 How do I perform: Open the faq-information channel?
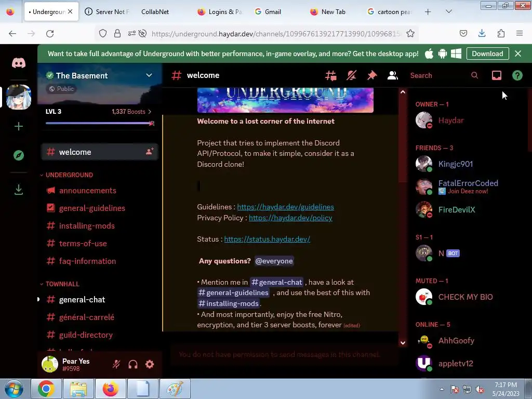coord(100,261)
